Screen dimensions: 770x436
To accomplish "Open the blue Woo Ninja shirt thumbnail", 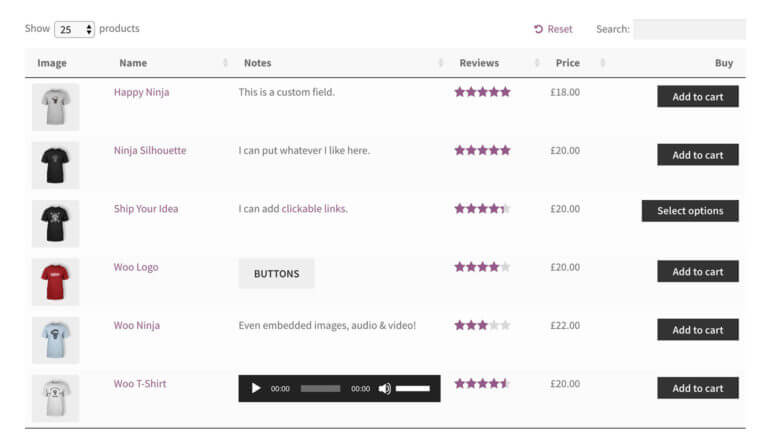I will [x=55, y=340].
